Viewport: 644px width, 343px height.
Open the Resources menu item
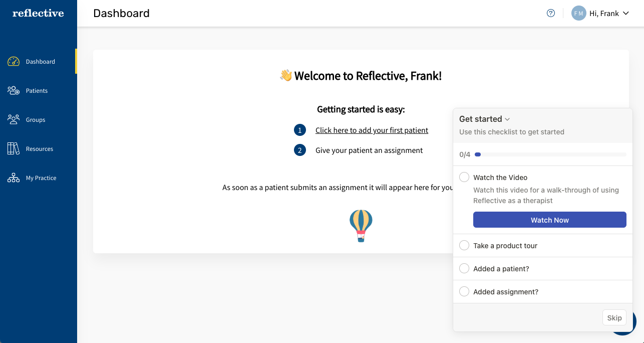click(x=38, y=149)
